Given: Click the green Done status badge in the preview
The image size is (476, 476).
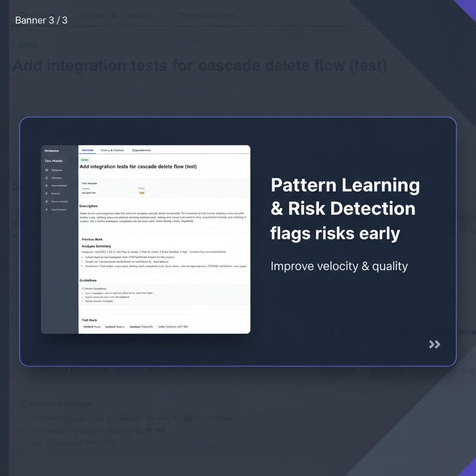Looking at the screenshot, I should click(84, 159).
